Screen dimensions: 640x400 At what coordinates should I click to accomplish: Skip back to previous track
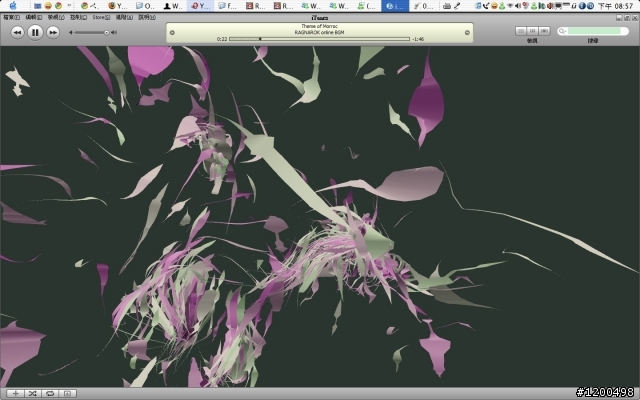point(17,33)
